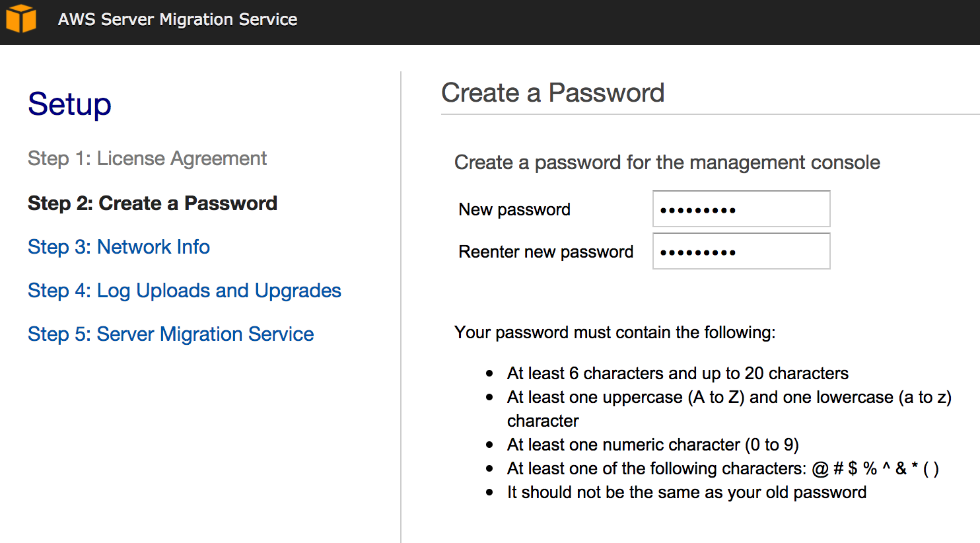Click the special characters requirement bullet
Image resolution: width=980 pixels, height=543 pixels.
[x=722, y=469]
